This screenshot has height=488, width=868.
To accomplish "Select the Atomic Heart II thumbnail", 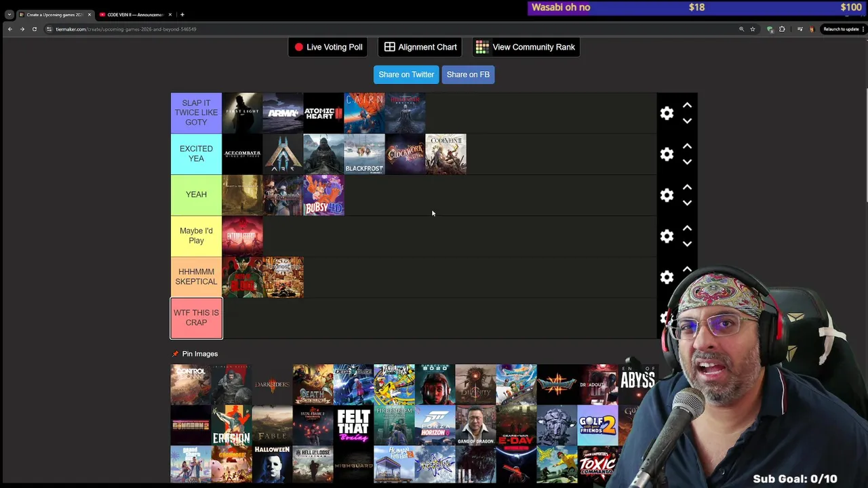I will 323,113.
